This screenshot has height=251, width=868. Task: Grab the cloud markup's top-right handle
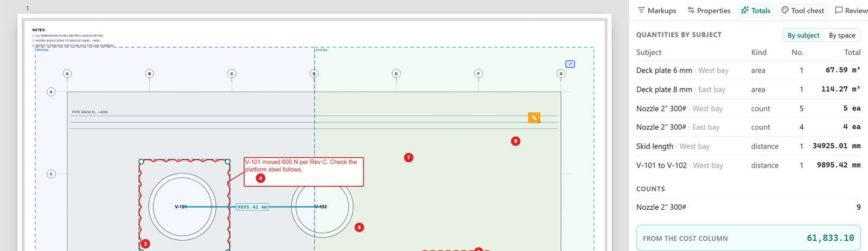coord(228,162)
